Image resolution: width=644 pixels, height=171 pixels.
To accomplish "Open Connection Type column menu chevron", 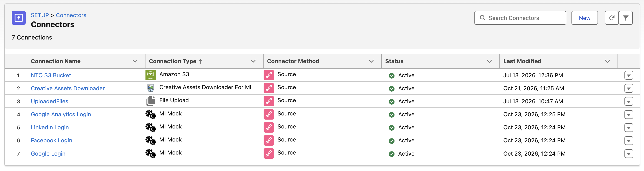I will [253, 61].
